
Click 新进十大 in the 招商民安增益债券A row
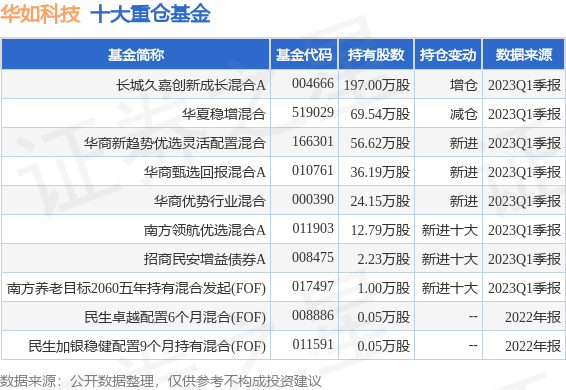click(x=450, y=259)
